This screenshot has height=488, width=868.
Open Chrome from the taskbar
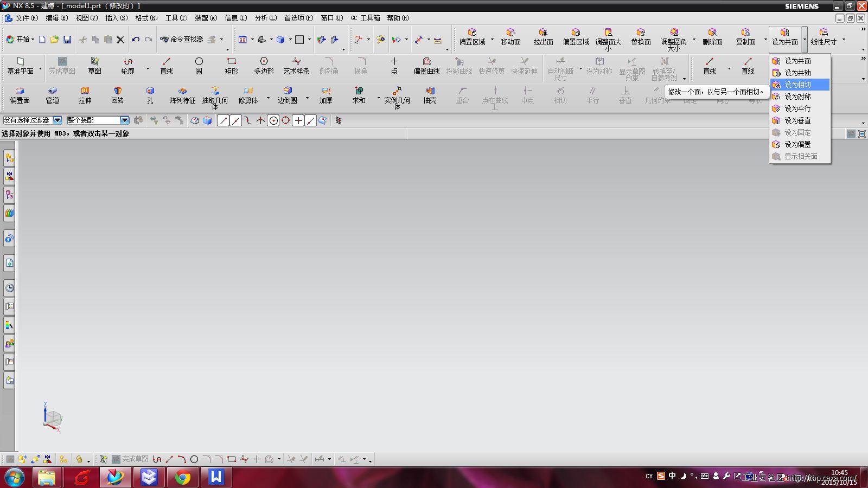[183, 478]
